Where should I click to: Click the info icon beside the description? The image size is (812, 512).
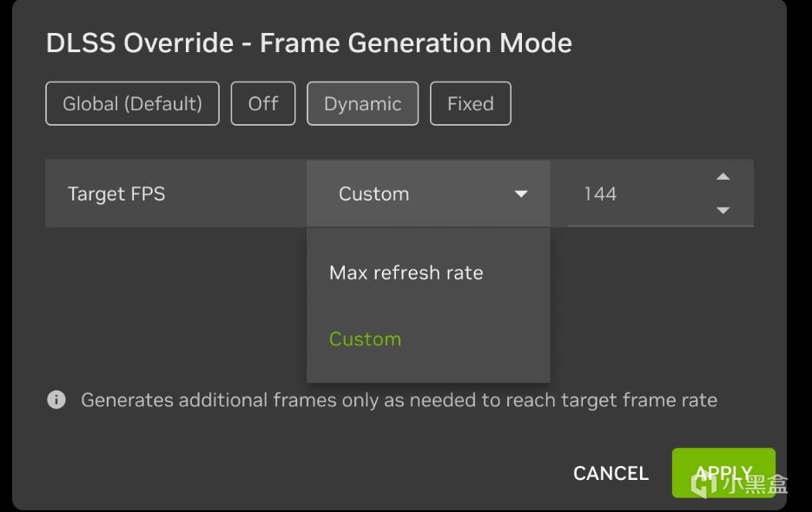pyautogui.click(x=56, y=400)
